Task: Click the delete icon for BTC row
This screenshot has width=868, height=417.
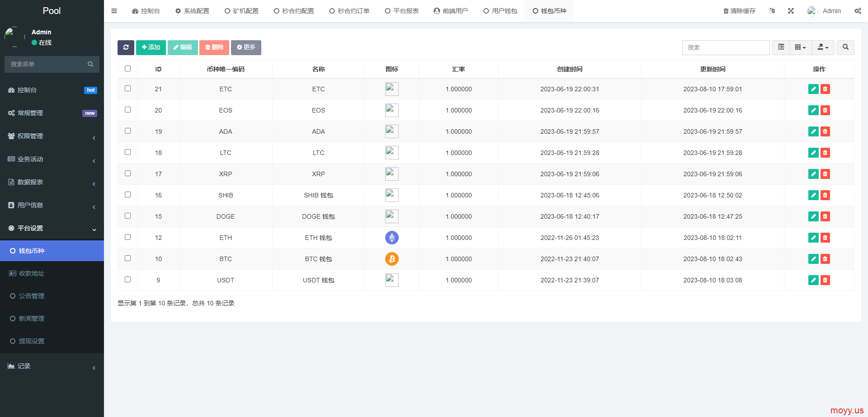Action: click(825, 259)
